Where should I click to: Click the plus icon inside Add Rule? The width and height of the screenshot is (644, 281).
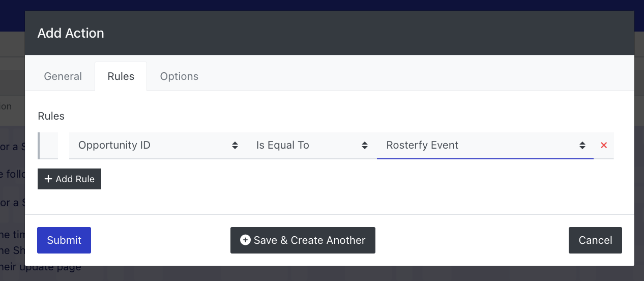click(48, 179)
